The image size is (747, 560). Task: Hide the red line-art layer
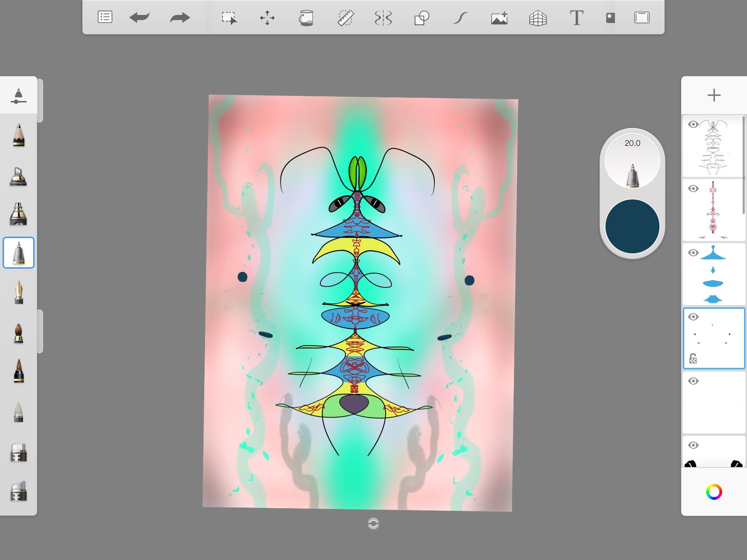coord(693,188)
